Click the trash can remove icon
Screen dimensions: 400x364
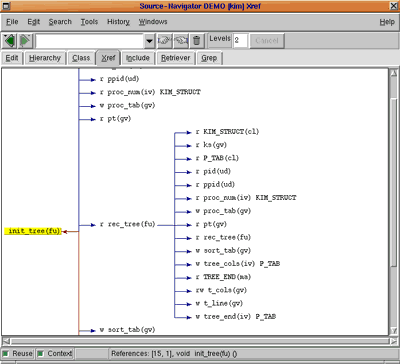197,41
